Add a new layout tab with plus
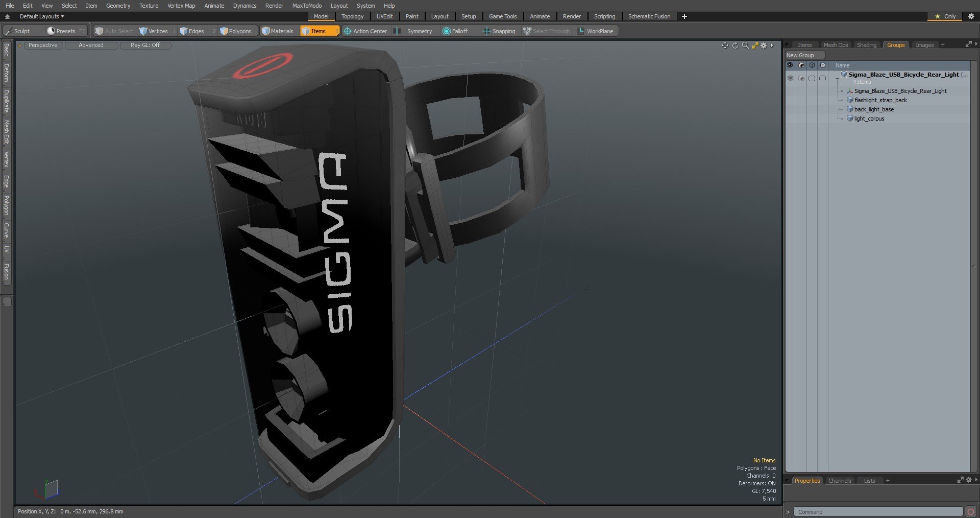Screen dimensions: 980x518 point(684,16)
